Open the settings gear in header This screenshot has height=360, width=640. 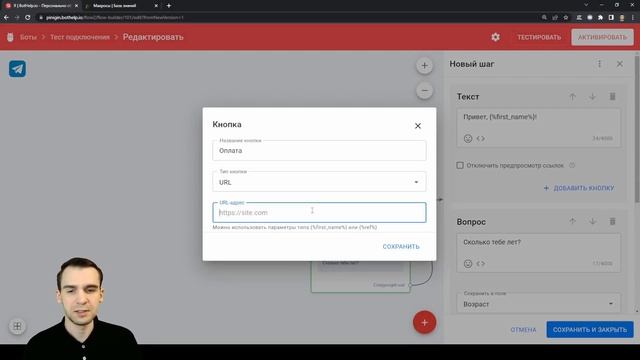click(496, 37)
